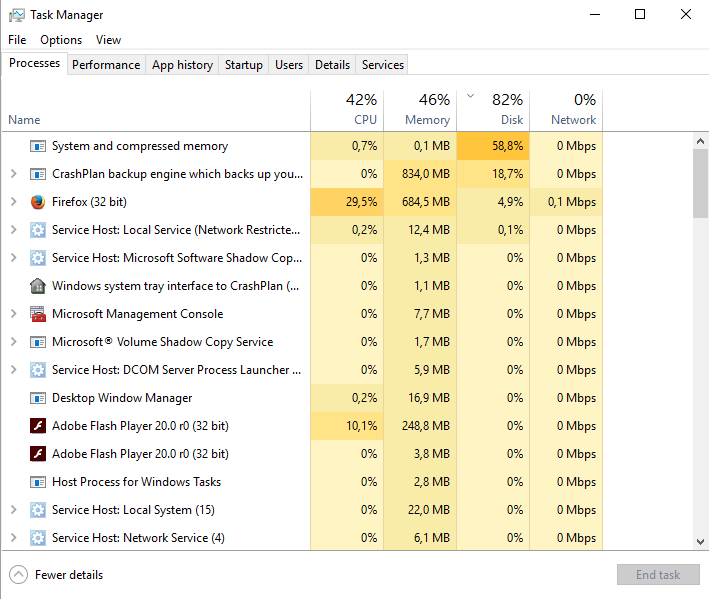
Task: Switch to the Services tab
Action: click(x=383, y=65)
